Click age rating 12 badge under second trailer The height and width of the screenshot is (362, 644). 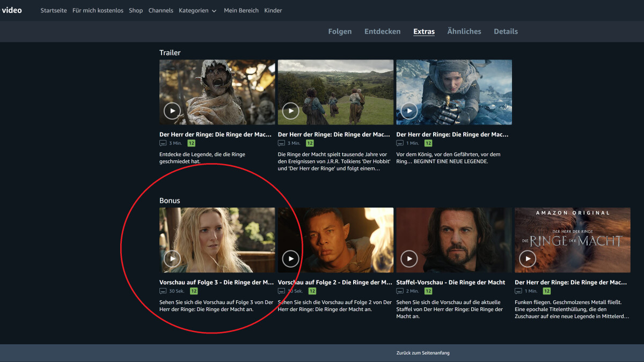click(x=310, y=143)
